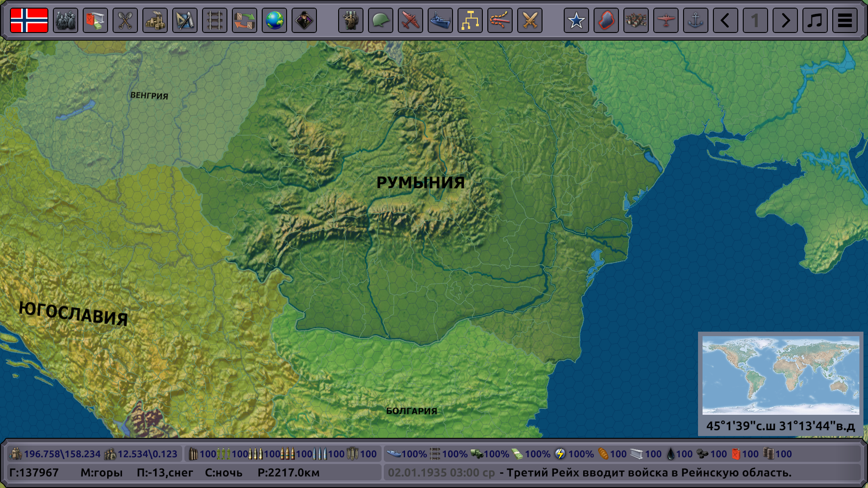Go to next with right chevron
The image size is (868, 488).
785,20
